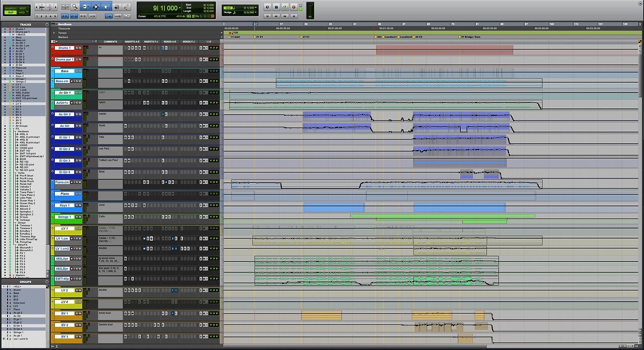Viewport: 644px width, 350px height.
Task: Mute the Drums 1 track
Action: tap(80, 48)
